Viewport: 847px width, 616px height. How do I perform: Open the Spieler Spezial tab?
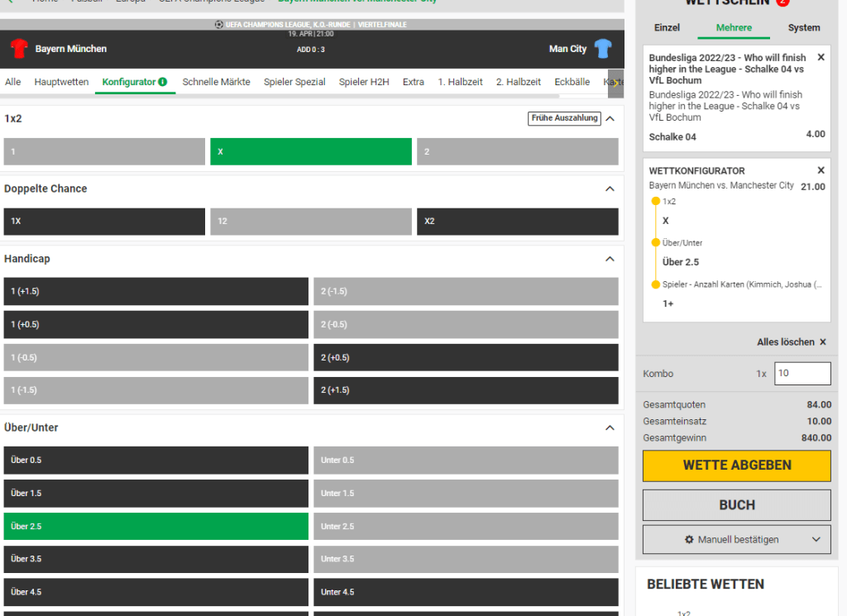click(x=294, y=82)
